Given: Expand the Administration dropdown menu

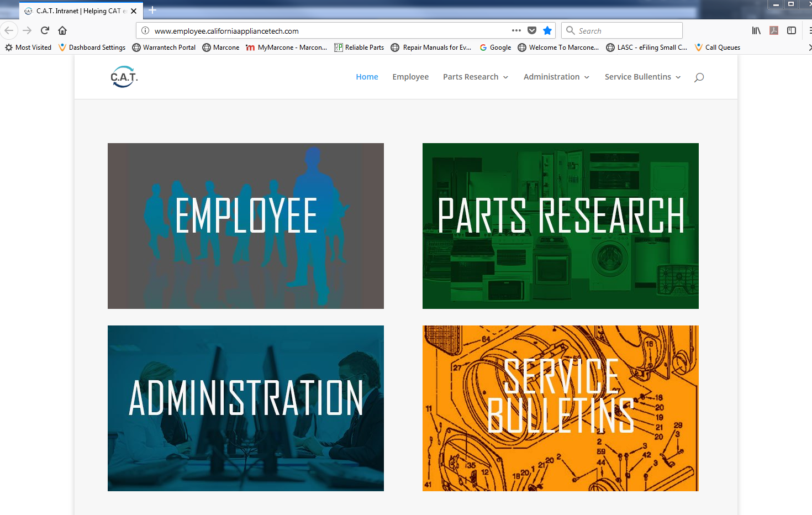Looking at the screenshot, I should (556, 77).
